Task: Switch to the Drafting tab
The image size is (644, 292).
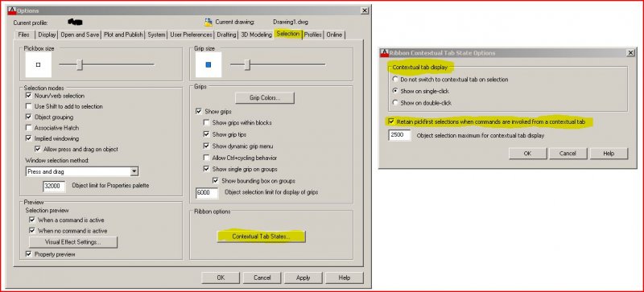Action: [x=226, y=35]
